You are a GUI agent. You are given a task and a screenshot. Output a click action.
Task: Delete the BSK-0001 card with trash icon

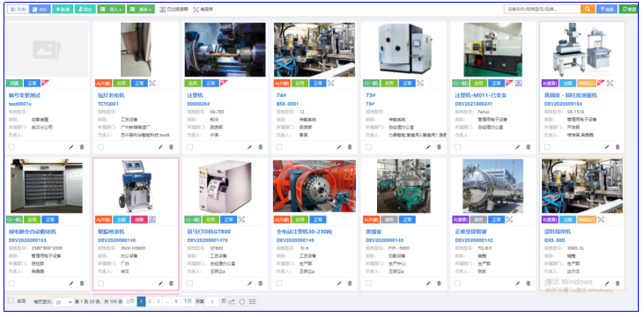click(x=350, y=147)
